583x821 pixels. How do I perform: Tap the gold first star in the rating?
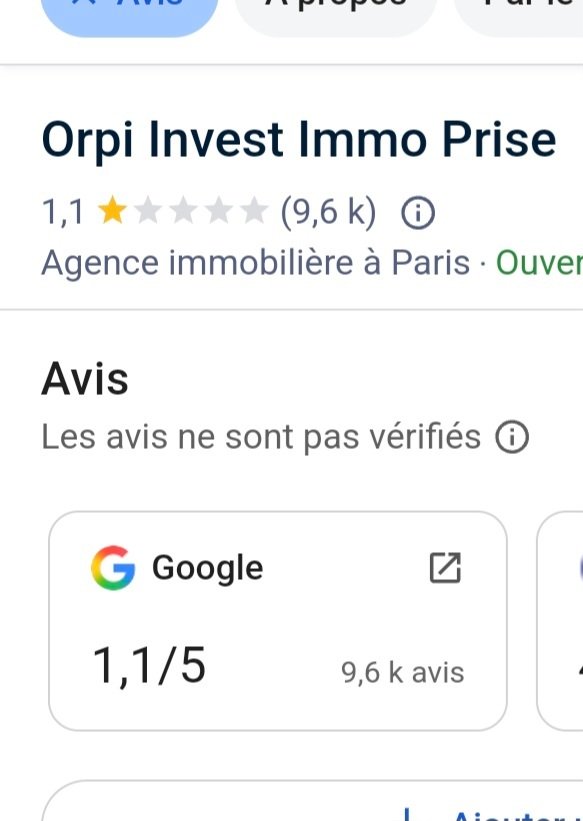113,211
